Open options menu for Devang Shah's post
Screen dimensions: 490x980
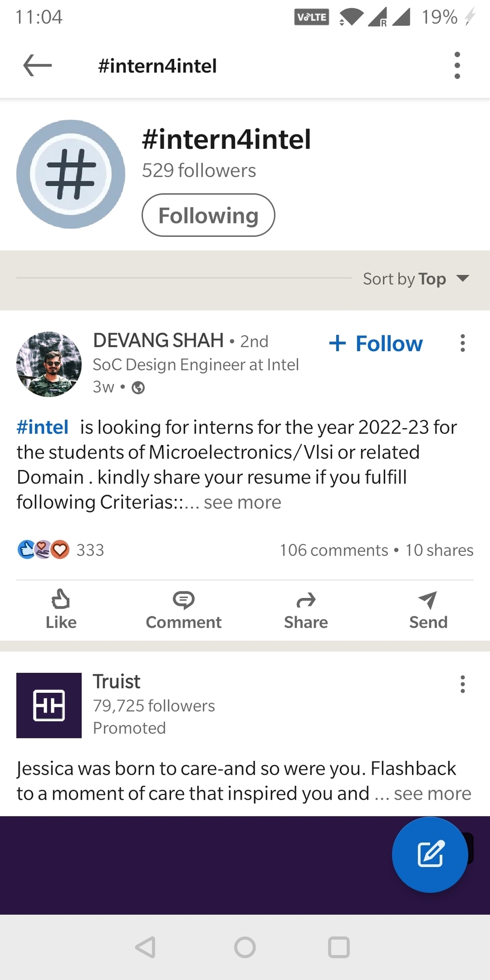point(462,343)
